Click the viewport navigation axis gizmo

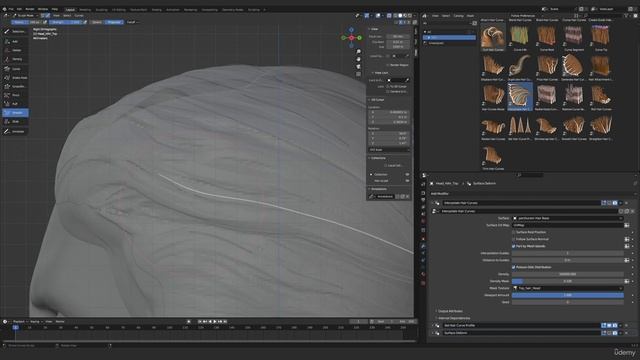[x=351, y=38]
